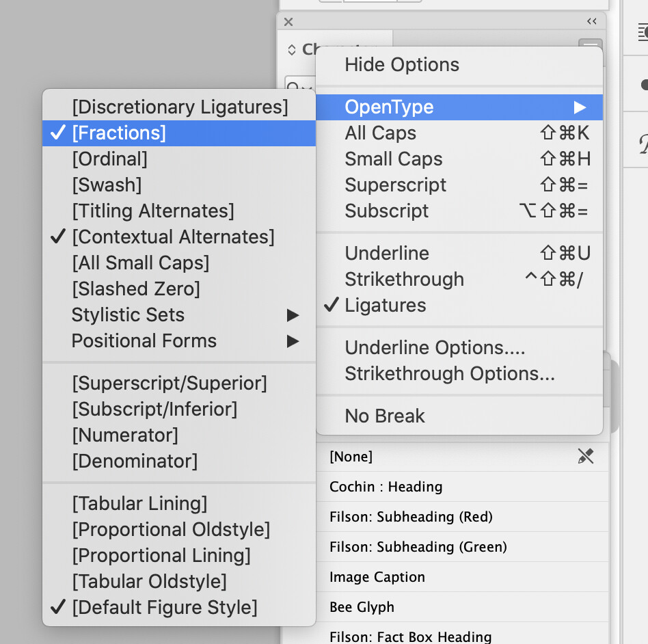Collapse the panel dock with the double-chevron icon

[x=592, y=21]
